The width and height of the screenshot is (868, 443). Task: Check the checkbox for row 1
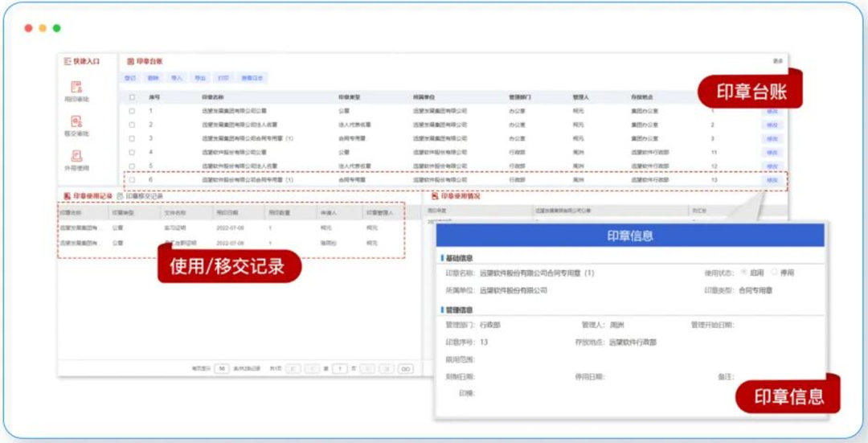click(x=132, y=111)
